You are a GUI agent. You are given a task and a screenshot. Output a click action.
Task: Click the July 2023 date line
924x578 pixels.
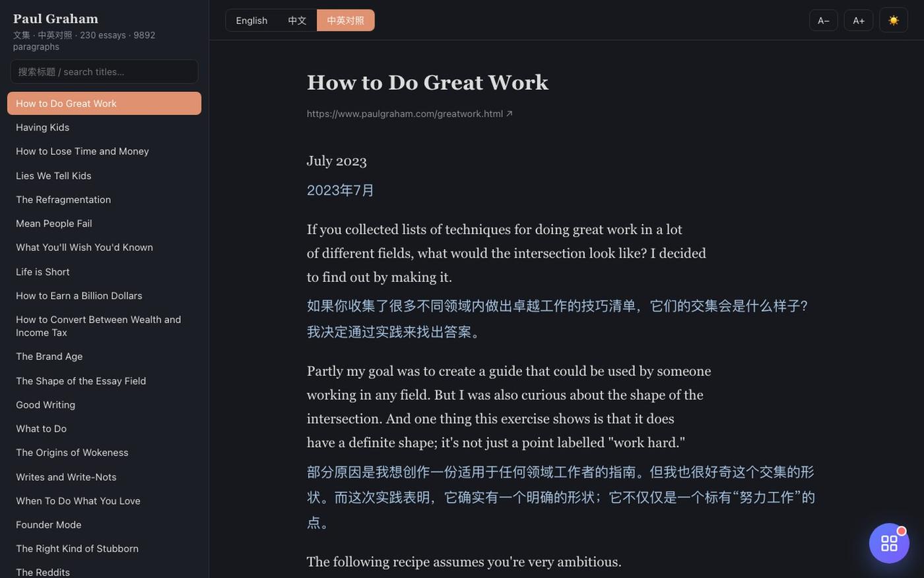pyautogui.click(x=337, y=161)
